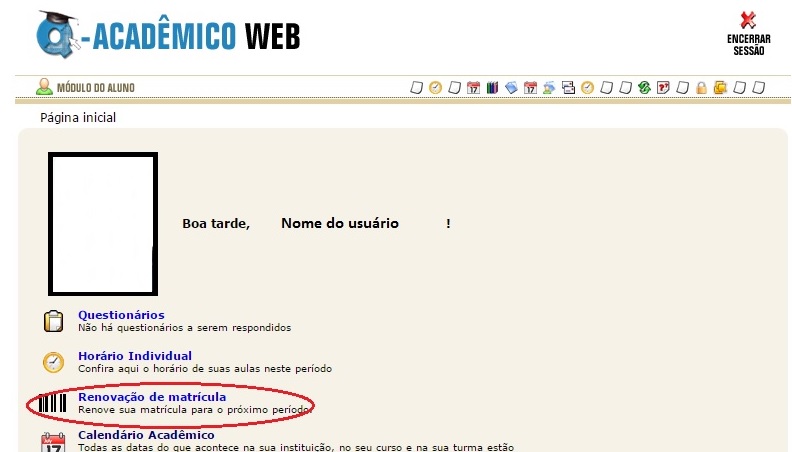The height and width of the screenshot is (452, 792).
Task: Click the blue diamond-shaped toolbar icon
Action: (x=511, y=88)
